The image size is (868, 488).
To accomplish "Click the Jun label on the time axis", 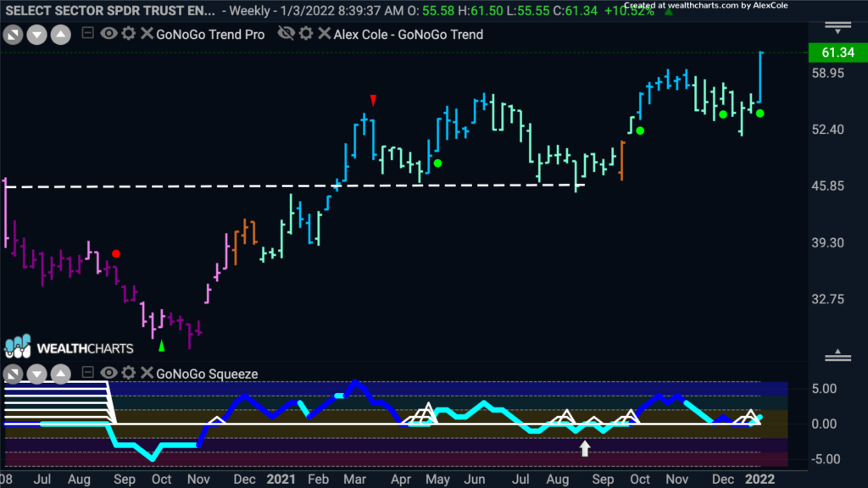I will [475, 480].
